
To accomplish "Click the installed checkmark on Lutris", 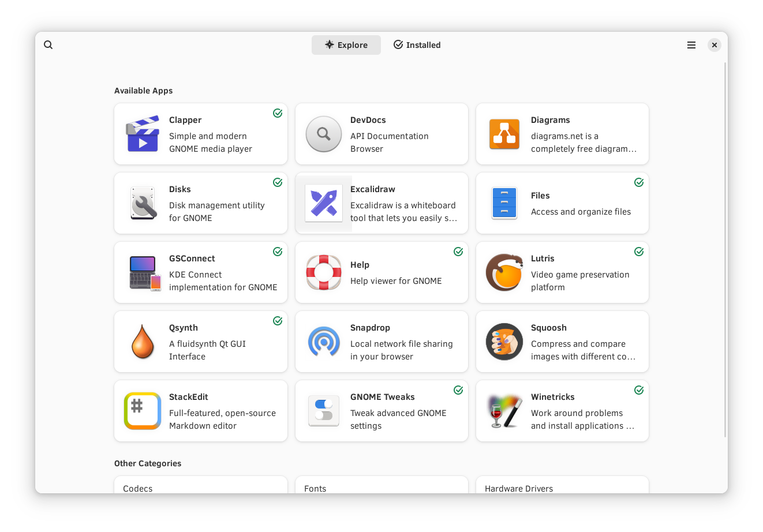I will click(x=639, y=252).
